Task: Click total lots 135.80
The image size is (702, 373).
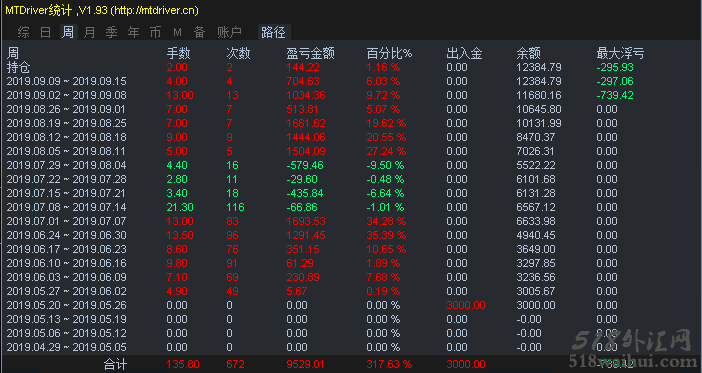Action: tap(183, 364)
